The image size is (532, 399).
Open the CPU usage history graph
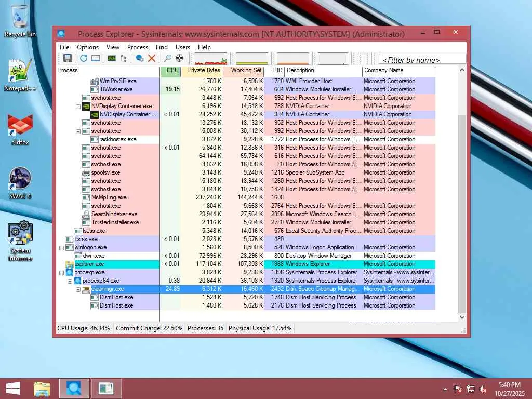tap(211, 58)
